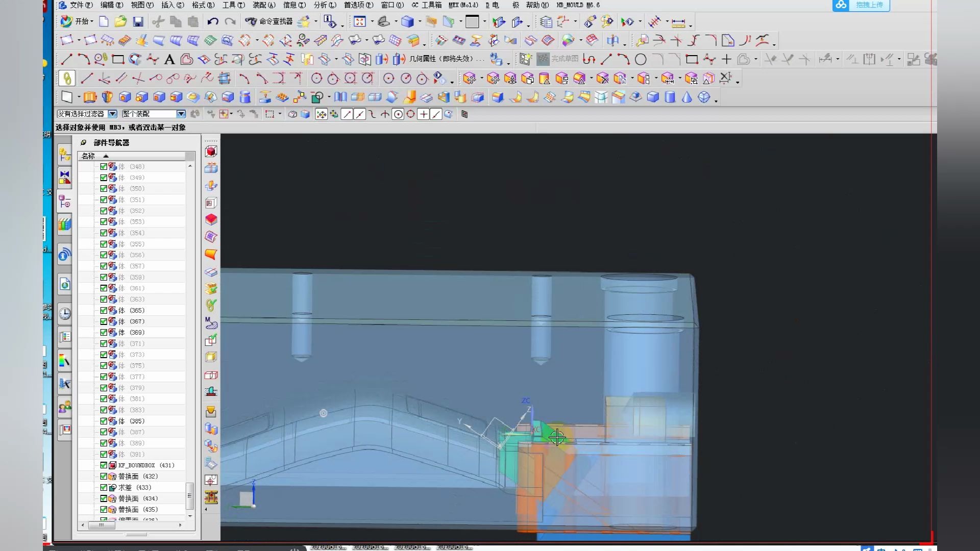
Task: Click the 命令查找器 command finder button
Action: tap(269, 21)
